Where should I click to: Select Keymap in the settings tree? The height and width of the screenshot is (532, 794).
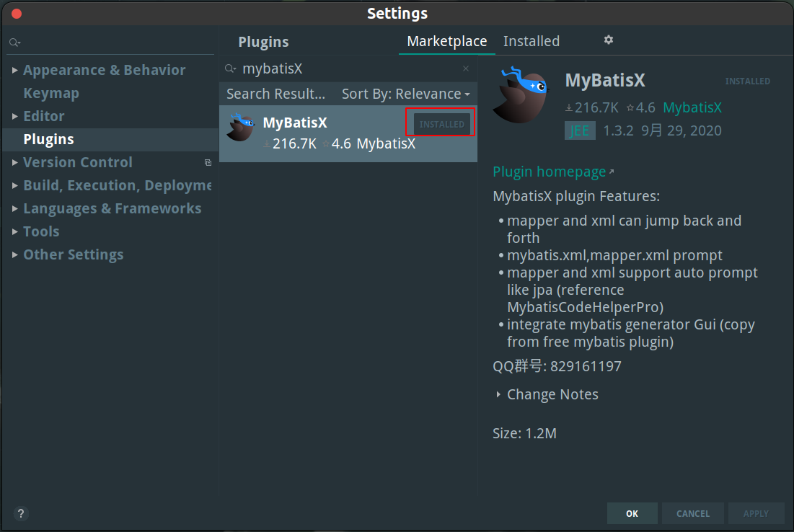[x=51, y=93]
